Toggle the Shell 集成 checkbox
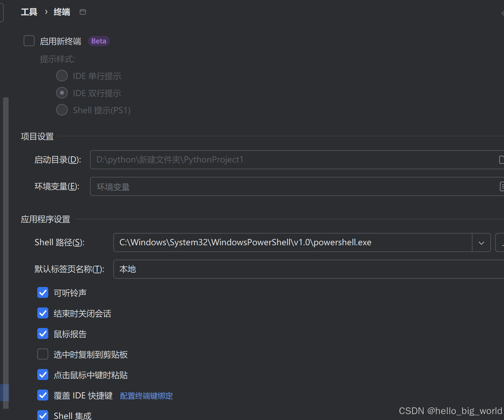The width and height of the screenshot is (504, 420). (x=42, y=415)
